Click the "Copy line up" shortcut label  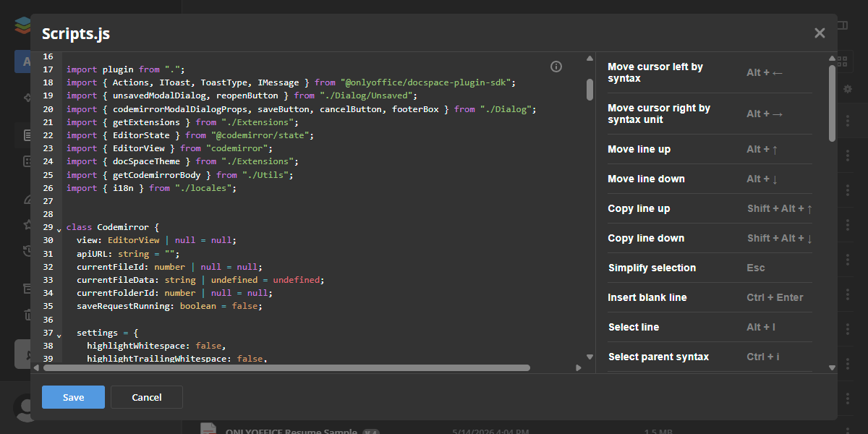pos(639,208)
